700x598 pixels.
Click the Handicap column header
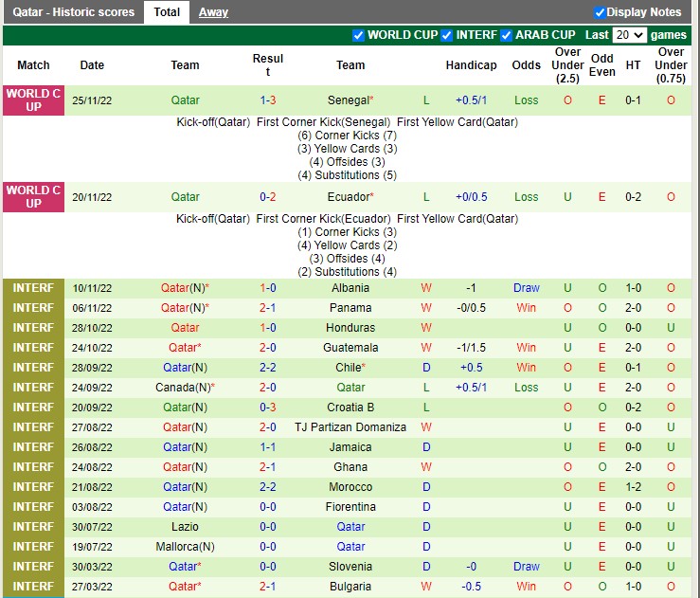coord(471,65)
